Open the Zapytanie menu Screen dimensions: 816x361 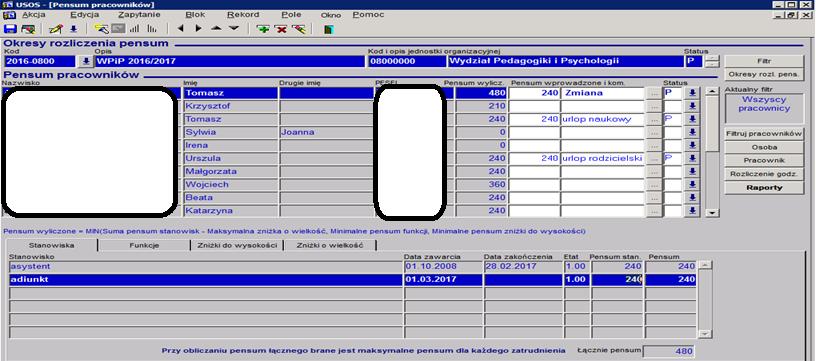click(139, 15)
